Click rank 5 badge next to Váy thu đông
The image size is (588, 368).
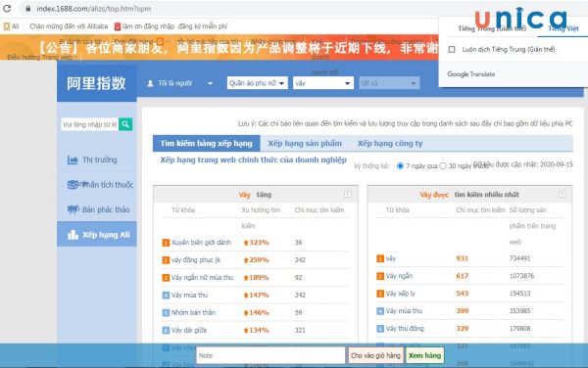(380, 329)
